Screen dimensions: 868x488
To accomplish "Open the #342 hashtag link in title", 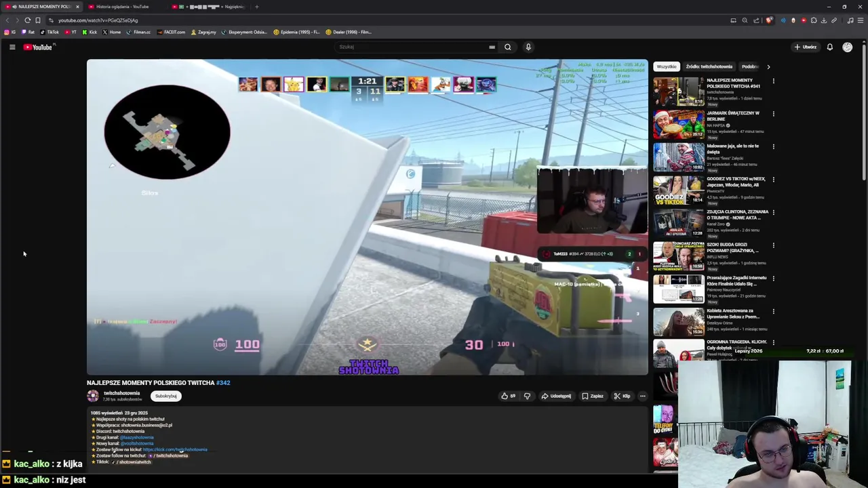I will [x=223, y=383].
